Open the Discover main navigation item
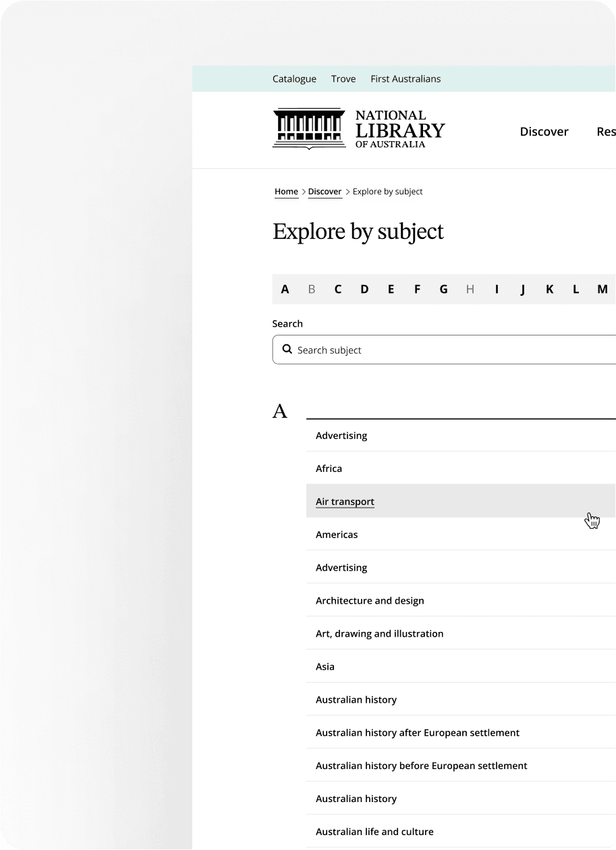Viewport: 616px width, 850px height. [x=544, y=132]
